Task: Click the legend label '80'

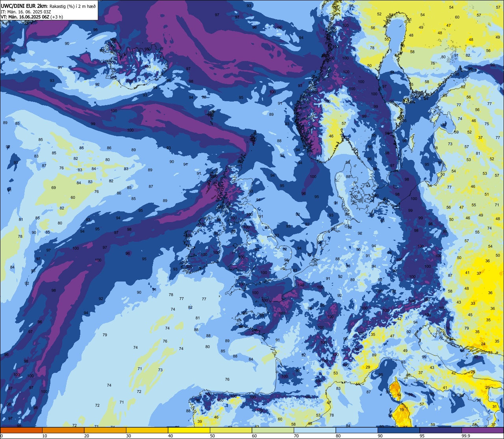Action: pyautogui.click(x=338, y=436)
